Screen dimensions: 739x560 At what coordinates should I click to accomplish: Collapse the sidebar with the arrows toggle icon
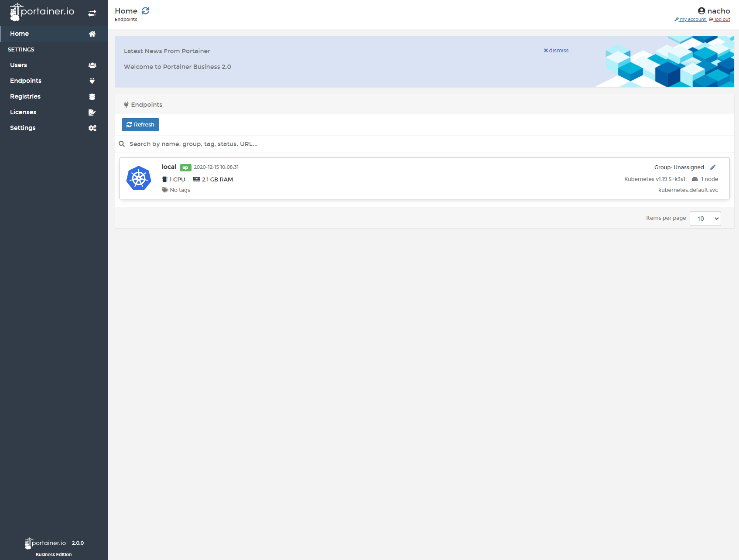(92, 13)
